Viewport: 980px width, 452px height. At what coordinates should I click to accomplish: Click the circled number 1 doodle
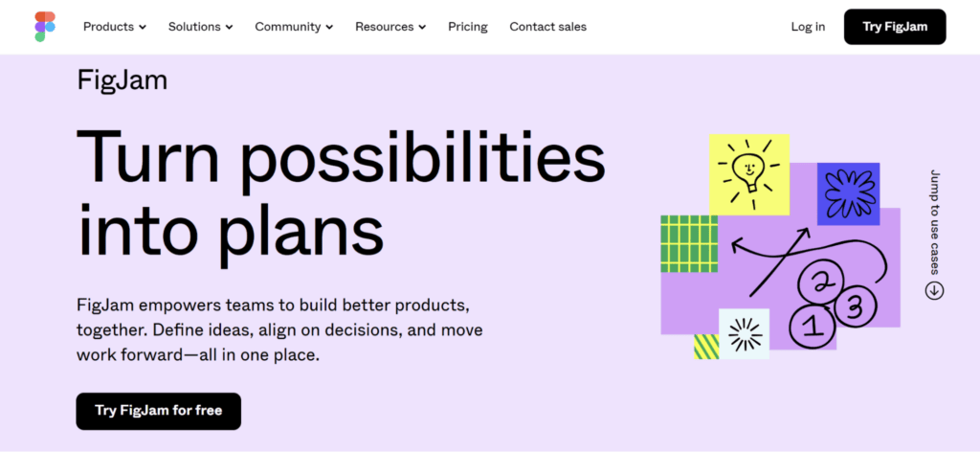[813, 327]
